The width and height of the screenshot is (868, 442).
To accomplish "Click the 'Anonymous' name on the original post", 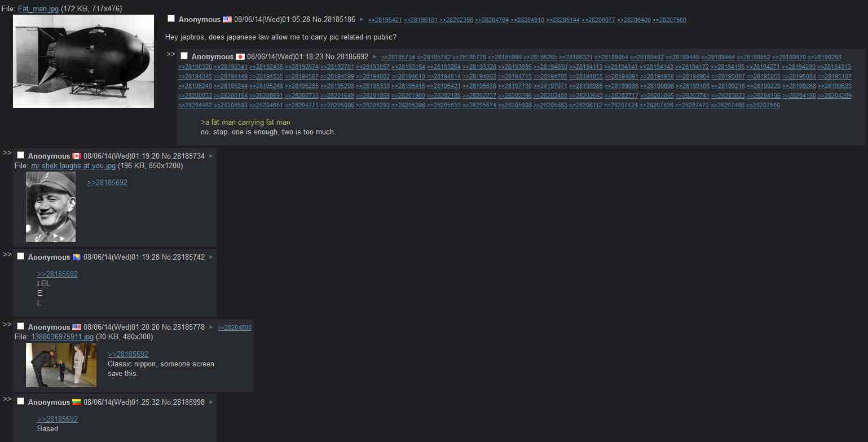I will [x=200, y=20].
